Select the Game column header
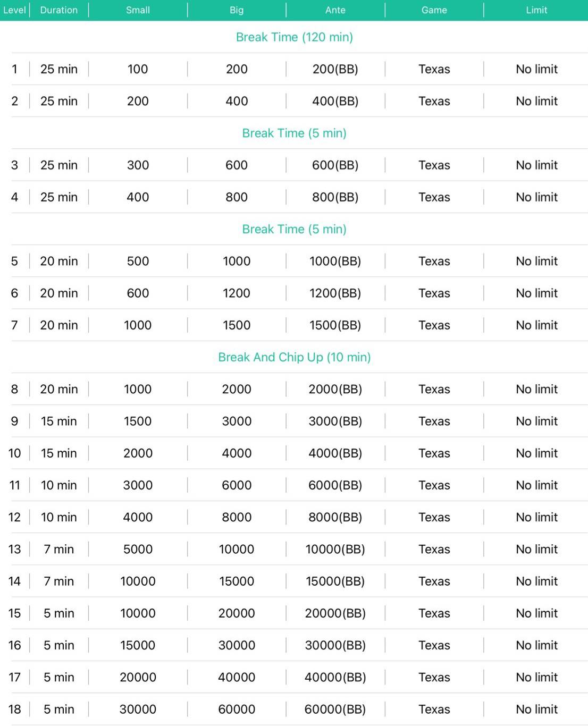This screenshot has width=588, height=726. coord(434,10)
